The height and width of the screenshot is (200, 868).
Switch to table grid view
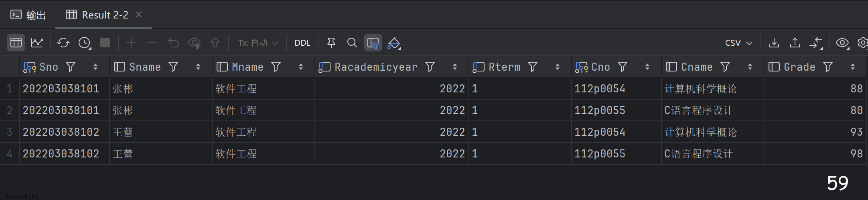pyautogui.click(x=16, y=43)
